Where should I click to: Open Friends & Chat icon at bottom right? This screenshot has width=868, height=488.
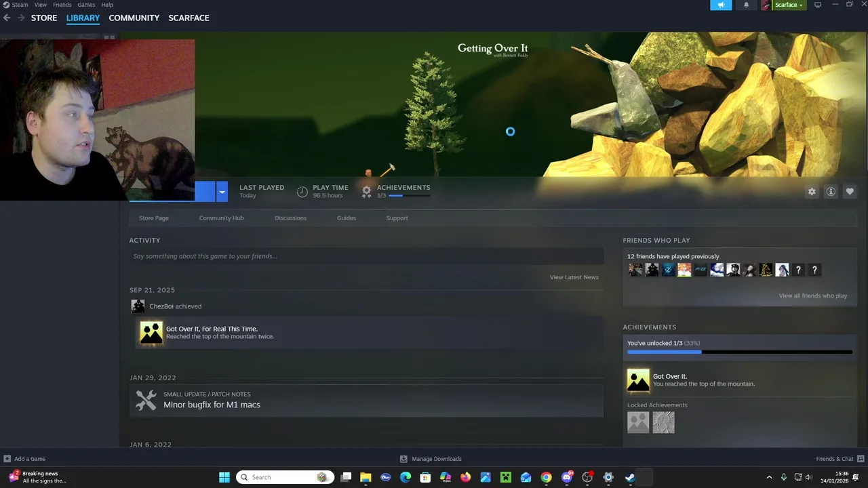coord(861,459)
